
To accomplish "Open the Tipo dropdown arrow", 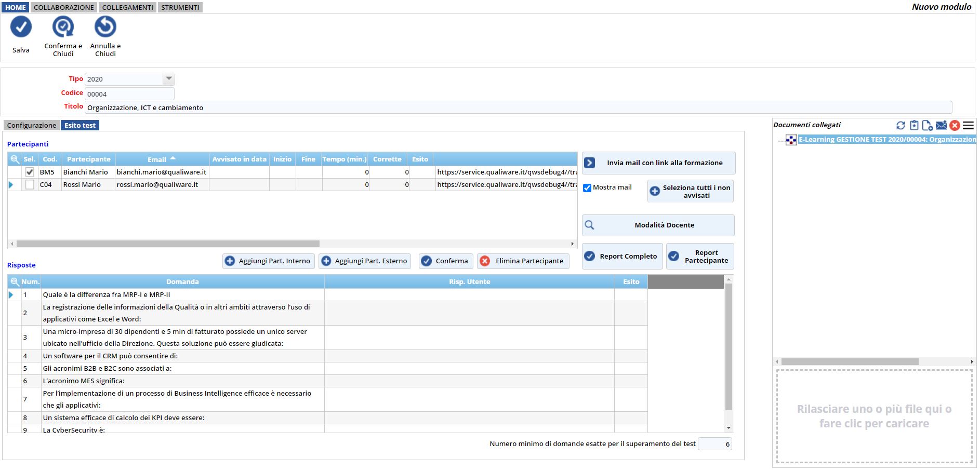I will pyautogui.click(x=168, y=79).
